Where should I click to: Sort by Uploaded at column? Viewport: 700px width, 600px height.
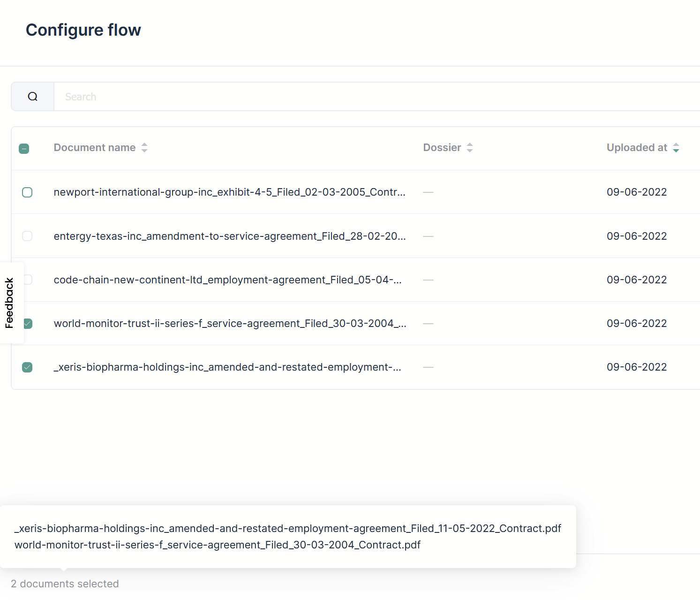tap(643, 148)
